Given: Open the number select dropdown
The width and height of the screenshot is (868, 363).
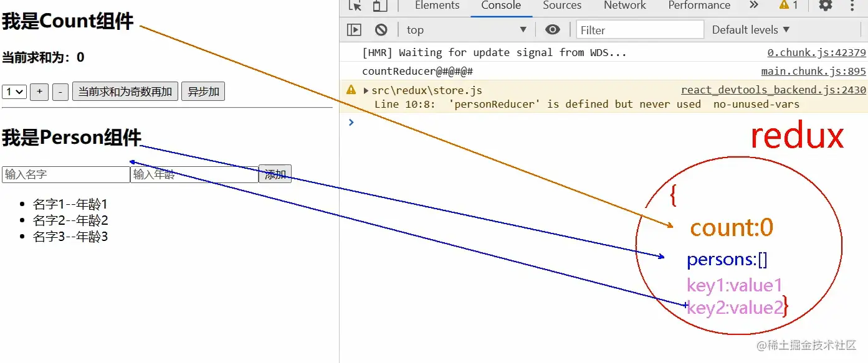Looking at the screenshot, I should (x=14, y=92).
